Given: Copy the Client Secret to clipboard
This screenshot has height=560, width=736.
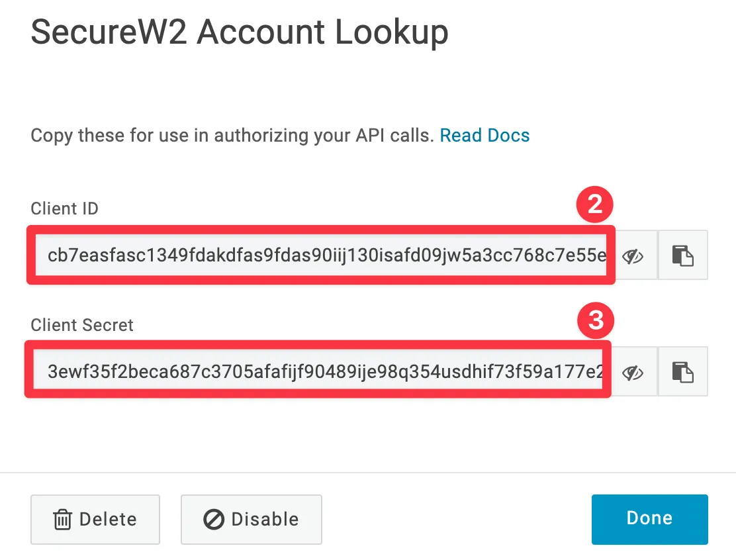Looking at the screenshot, I should [x=683, y=372].
